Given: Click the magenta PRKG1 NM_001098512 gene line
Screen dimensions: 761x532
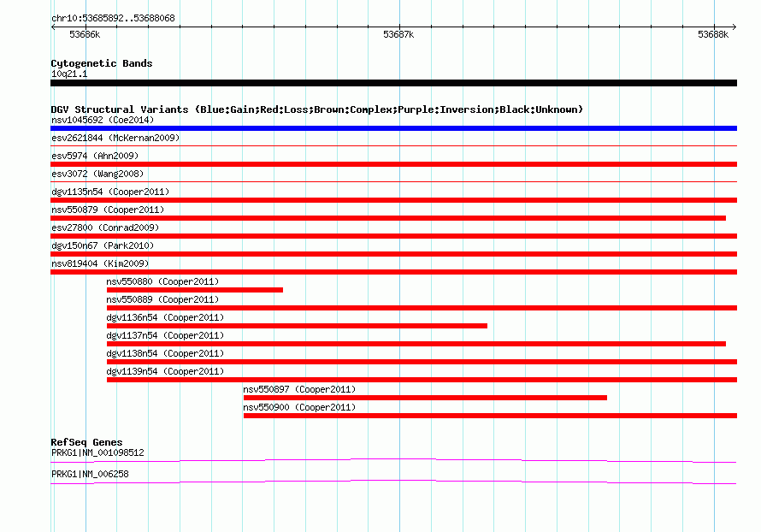Looking at the screenshot, I should point(393,460).
